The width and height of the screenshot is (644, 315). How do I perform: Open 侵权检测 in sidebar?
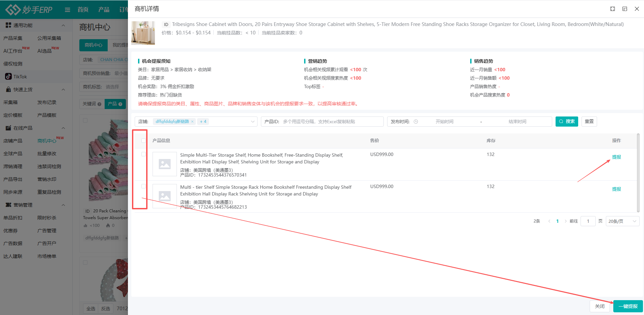[13, 64]
